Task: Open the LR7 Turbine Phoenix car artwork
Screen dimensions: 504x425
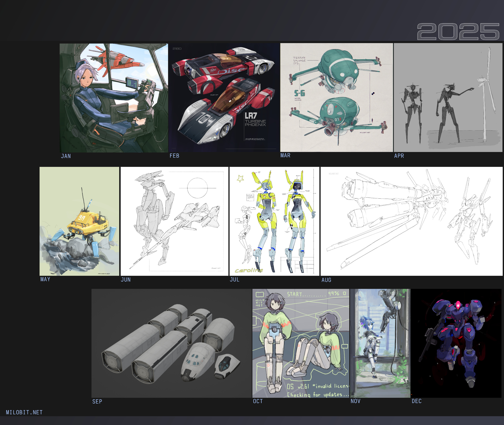Action: (224, 97)
